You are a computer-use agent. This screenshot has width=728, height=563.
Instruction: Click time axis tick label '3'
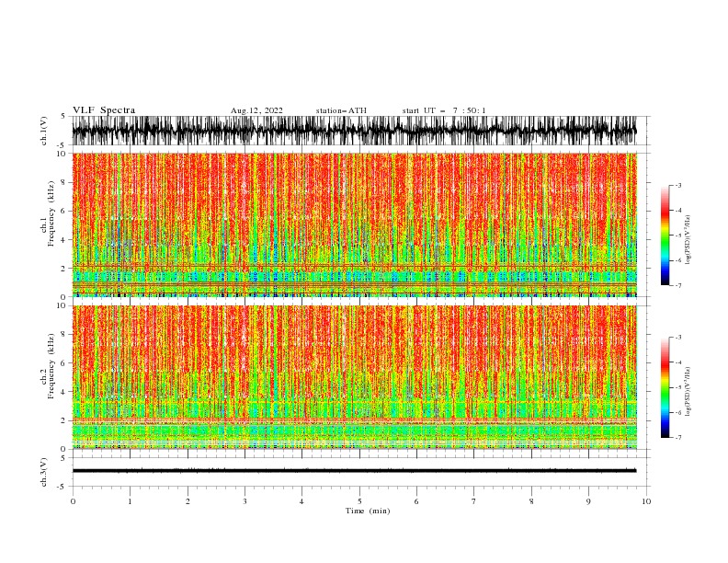pos(245,501)
